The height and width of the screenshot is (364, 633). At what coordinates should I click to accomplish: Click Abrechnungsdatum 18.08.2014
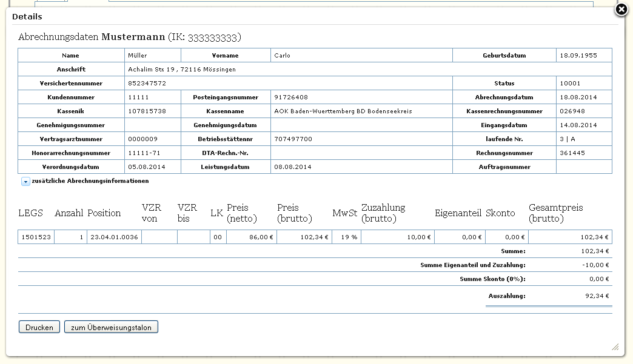(x=578, y=97)
